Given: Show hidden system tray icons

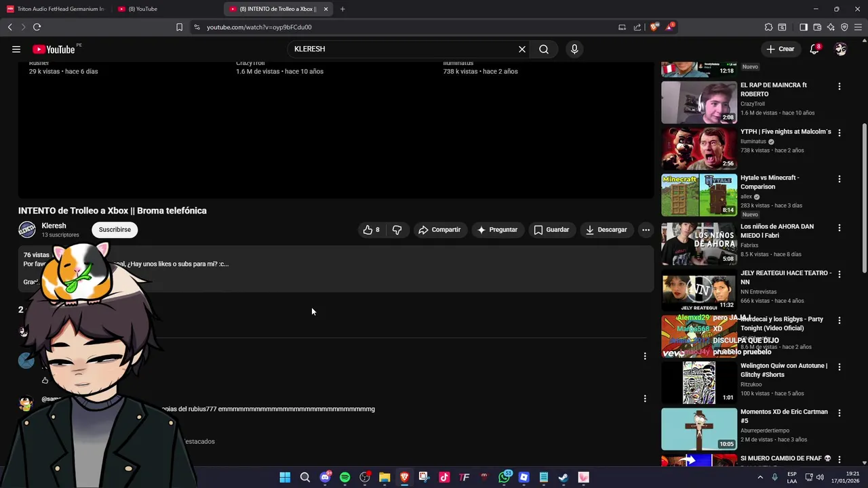Looking at the screenshot, I should coord(761,477).
